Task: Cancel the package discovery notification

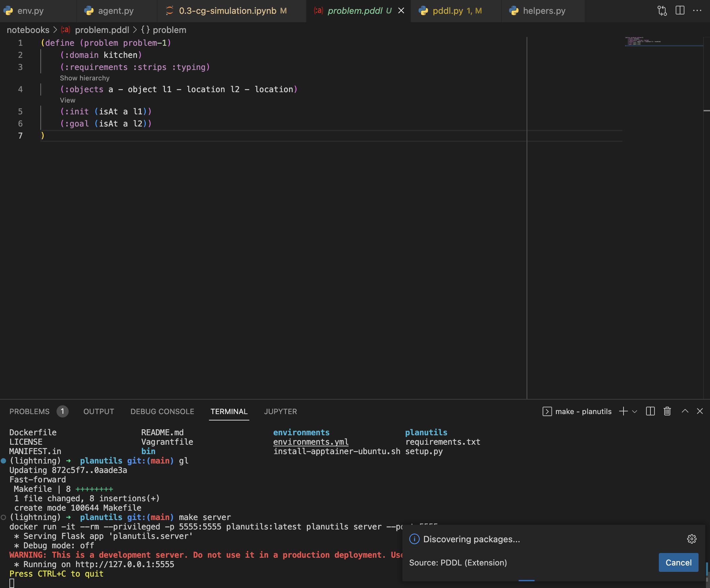Action: (x=678, y=562)
